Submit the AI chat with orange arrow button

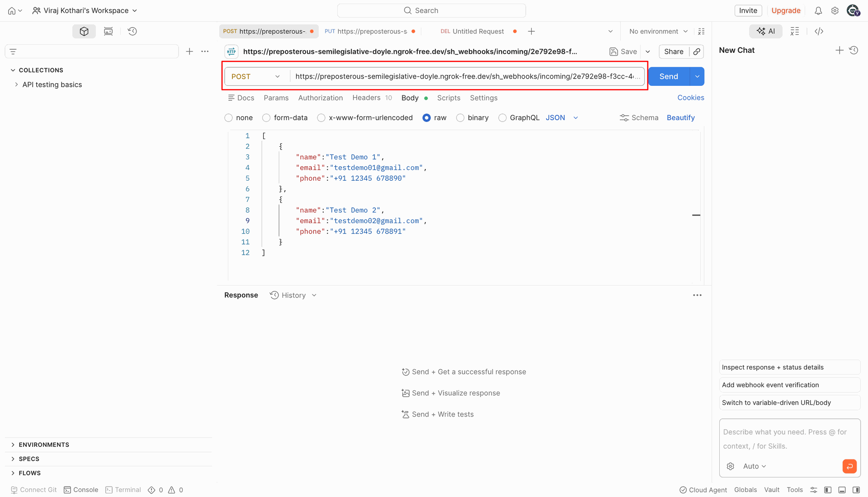coord(849,466)
